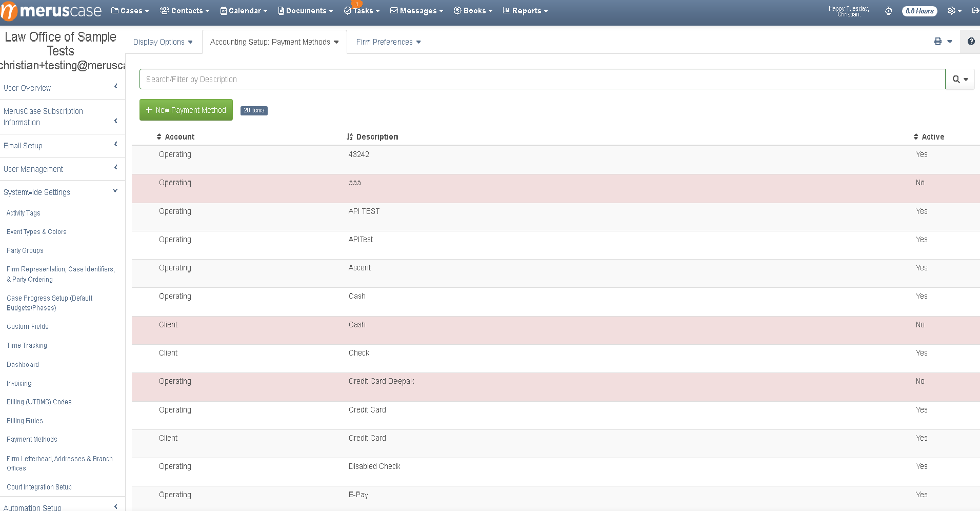Open the Display Options tab
Image resolution: width=980 pixels, height=511 pixels.
[163, 42]
